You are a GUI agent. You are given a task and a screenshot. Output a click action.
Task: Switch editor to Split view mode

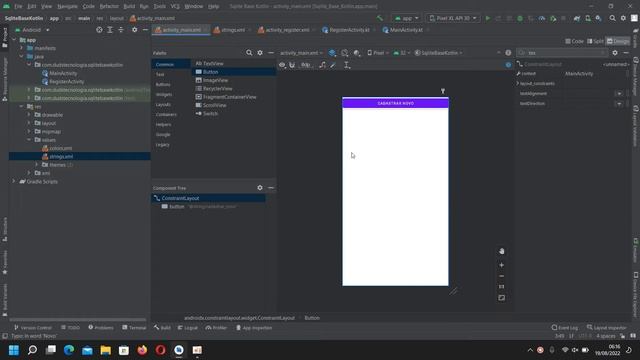pos(595,41)
